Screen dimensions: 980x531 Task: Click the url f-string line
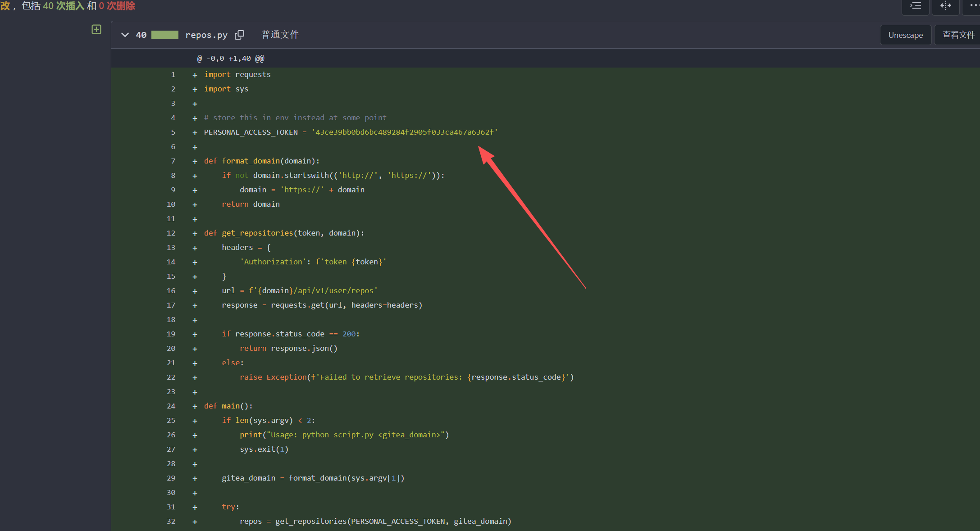(300, 290)
